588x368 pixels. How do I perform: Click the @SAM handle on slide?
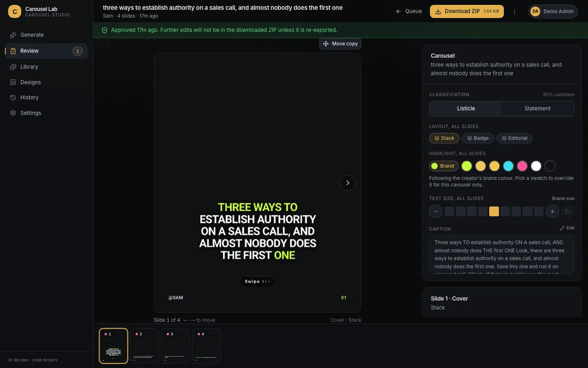[175, 298]
